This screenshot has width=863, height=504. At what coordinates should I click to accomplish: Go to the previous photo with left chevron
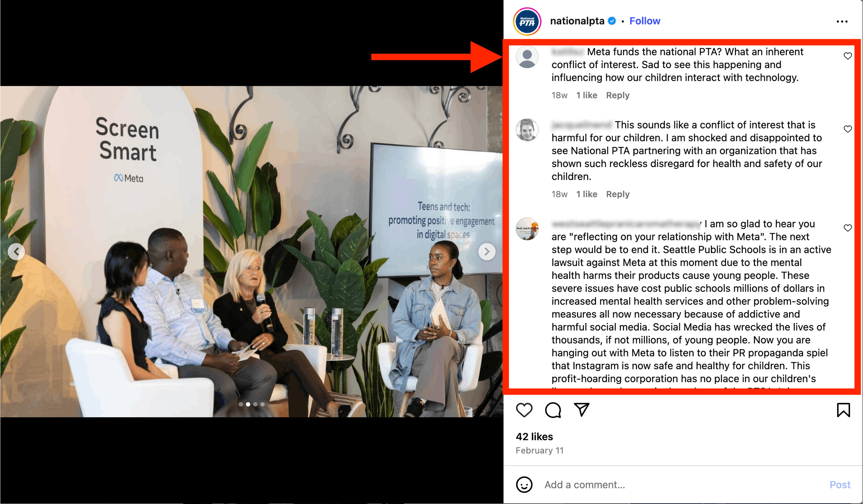[17, 251]
